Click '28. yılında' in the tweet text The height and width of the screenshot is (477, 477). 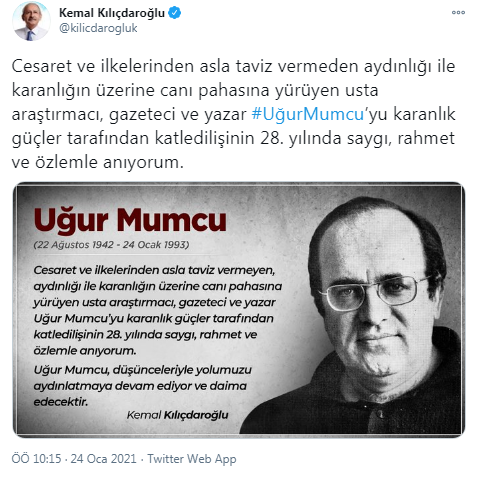(301, 138)
